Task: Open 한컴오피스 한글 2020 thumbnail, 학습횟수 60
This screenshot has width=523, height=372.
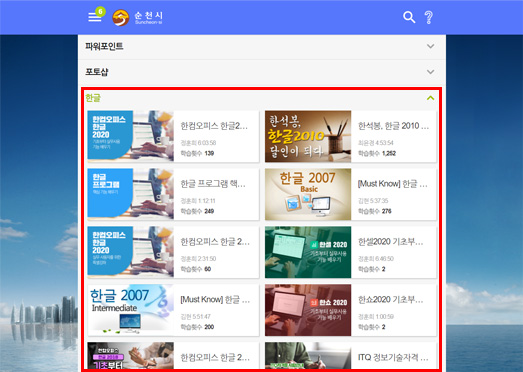Action: pyautogui.click(x=130, y=252)
